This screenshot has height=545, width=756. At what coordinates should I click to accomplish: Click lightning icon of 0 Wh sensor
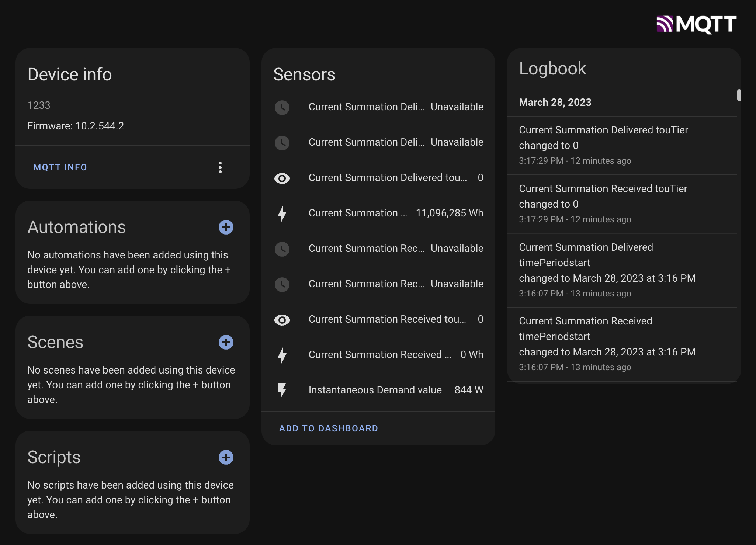coord(282,355)
